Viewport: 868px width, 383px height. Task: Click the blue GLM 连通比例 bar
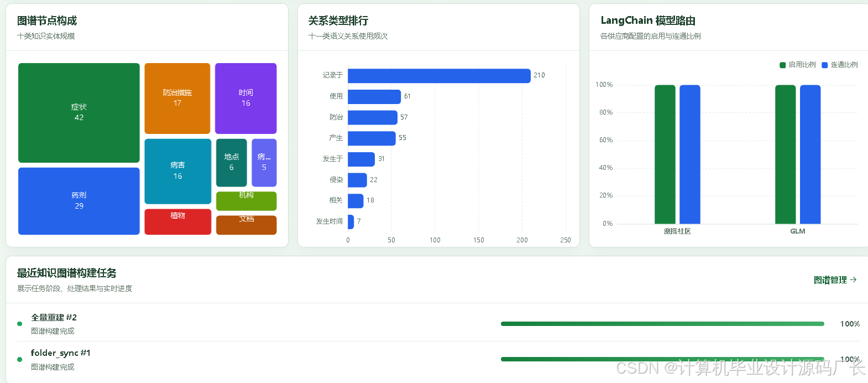click(810, 154)
